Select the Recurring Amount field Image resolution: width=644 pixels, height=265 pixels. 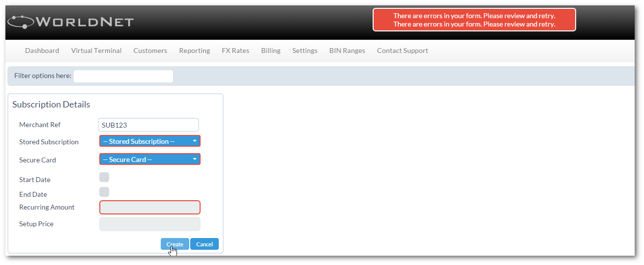(150, 208)
